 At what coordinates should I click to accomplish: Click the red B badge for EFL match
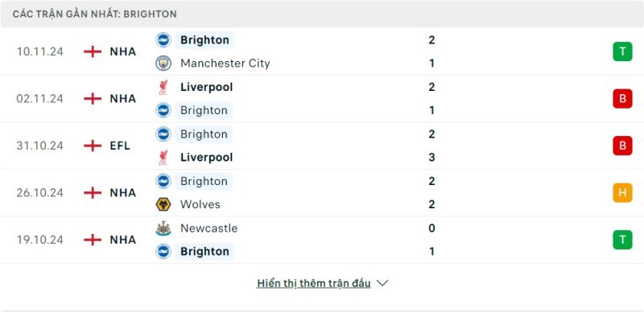click(x=622, y=146)
